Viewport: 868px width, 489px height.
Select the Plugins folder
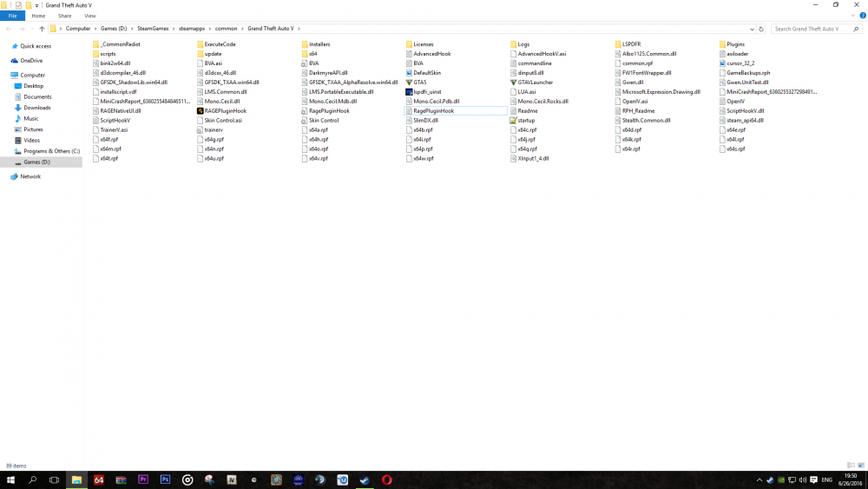point(732,44)
